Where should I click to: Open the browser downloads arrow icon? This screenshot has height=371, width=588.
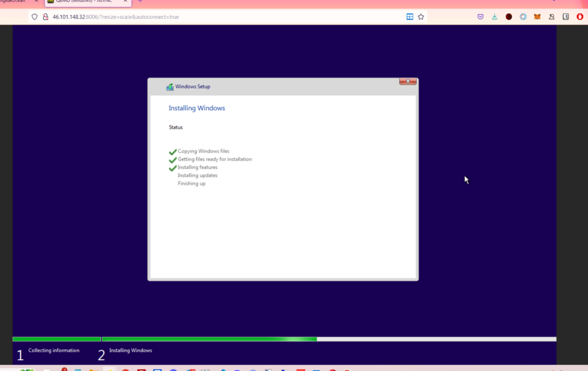pos(494,17)
